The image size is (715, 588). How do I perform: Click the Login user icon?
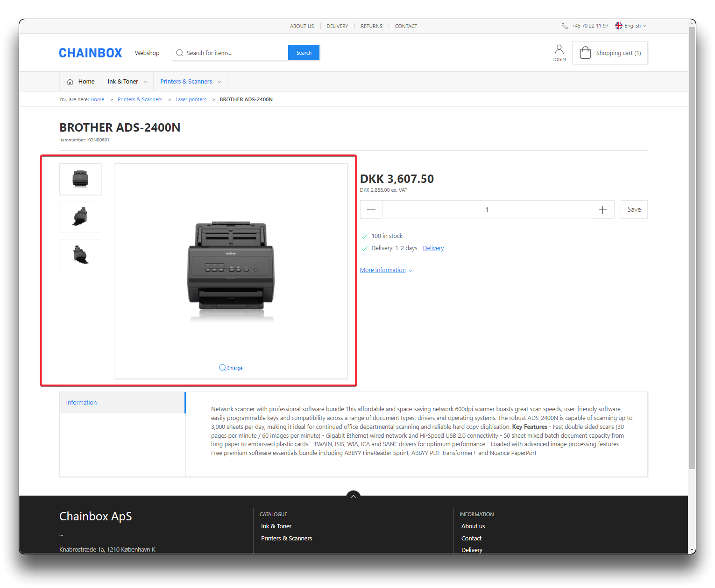coord(559,49)
